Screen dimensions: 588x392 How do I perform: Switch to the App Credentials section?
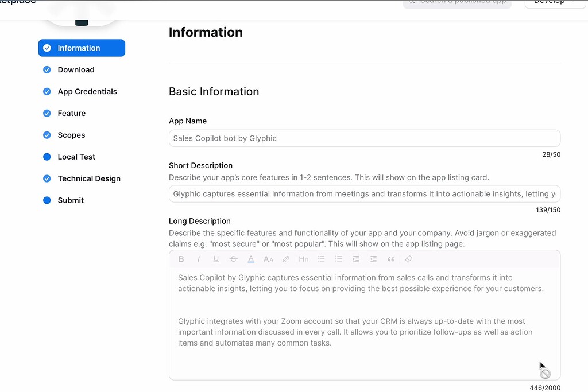click(87, 91)
